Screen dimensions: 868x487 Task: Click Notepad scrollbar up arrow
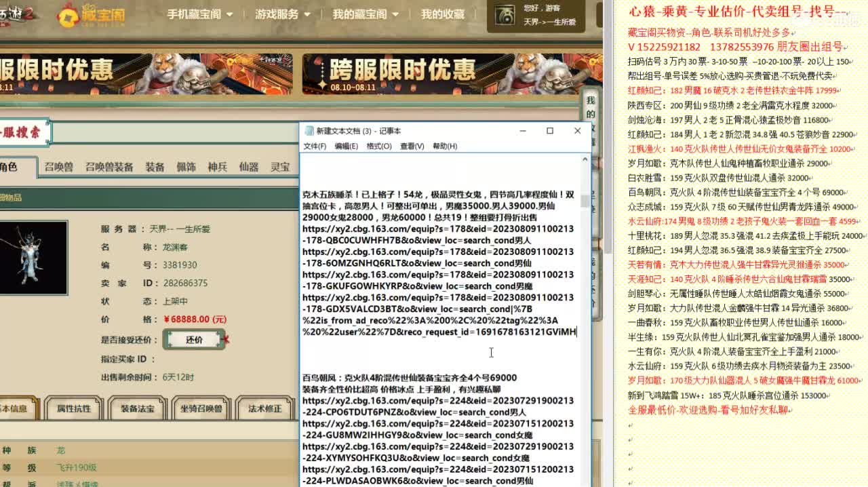(x=585, y=160)
